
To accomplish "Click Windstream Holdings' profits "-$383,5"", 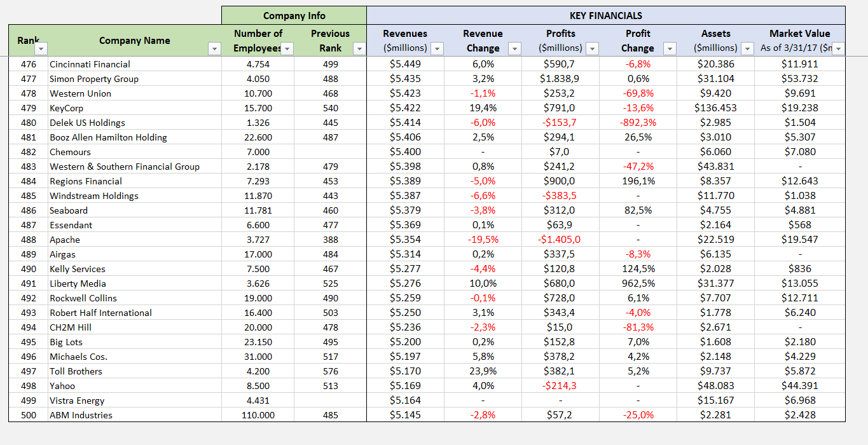I will (560, 196).
